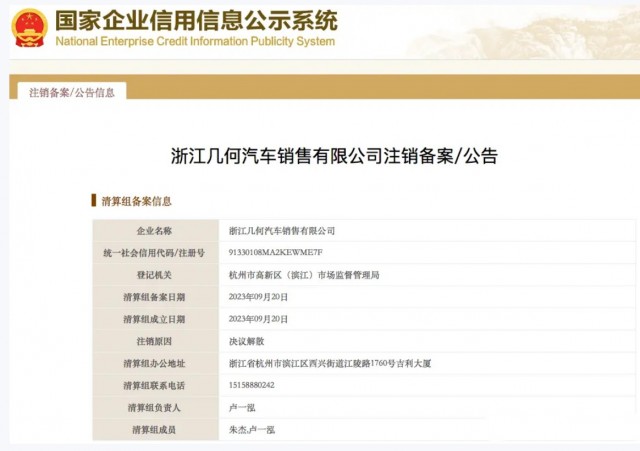Viewport: 640px width, 451px height.
Task: Click the national emblem logo
Action: pyautogui.click(x=29, y=27)
